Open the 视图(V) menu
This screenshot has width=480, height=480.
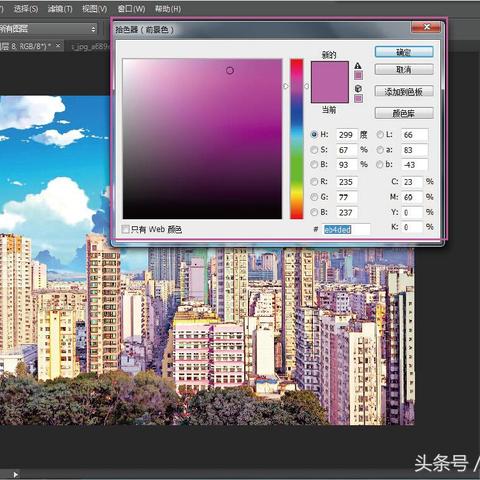pyautogui.click(x=95, y=9)
